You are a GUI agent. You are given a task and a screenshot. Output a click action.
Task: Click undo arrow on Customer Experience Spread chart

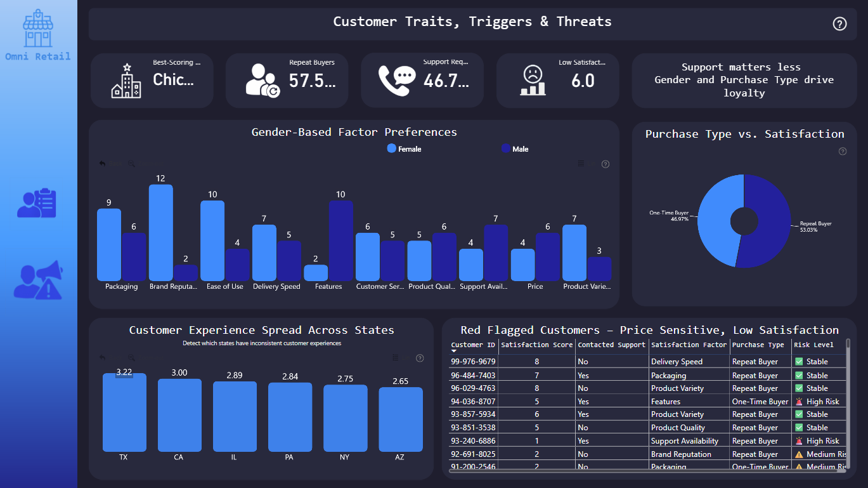(x=103, y=358)
